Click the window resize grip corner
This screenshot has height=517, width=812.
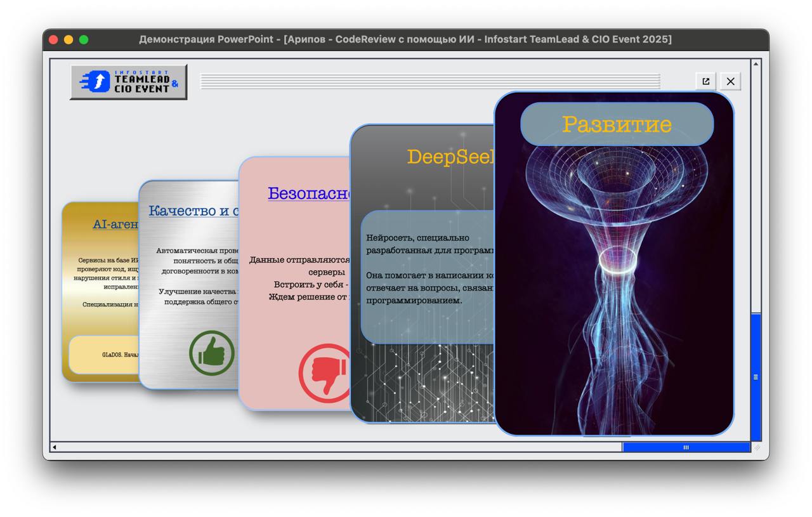click(756, 447)
